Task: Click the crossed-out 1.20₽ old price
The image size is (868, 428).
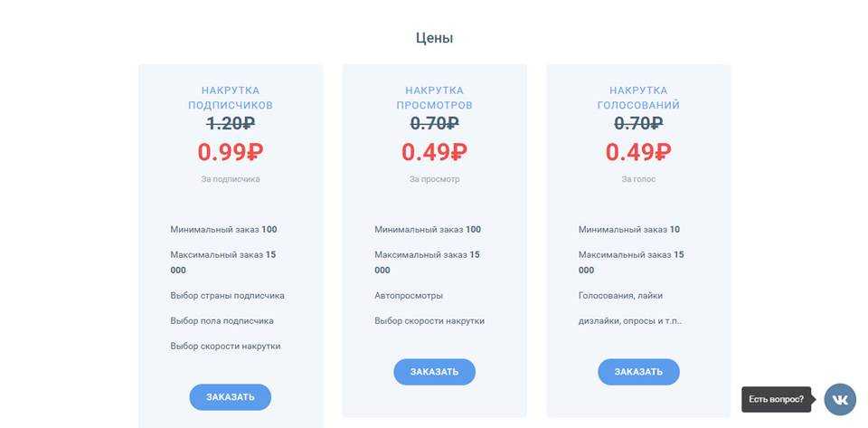Action: 230,123
